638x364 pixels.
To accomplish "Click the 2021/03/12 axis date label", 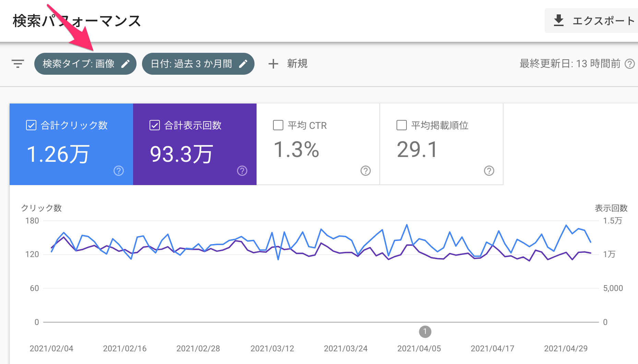I will pyautogui.click(x=272, y=349).
